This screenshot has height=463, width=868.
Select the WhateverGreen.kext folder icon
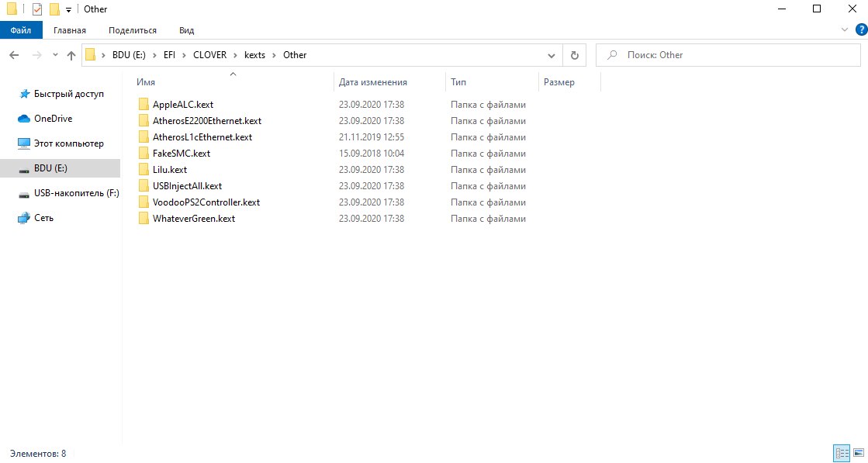tap(144, 219)
